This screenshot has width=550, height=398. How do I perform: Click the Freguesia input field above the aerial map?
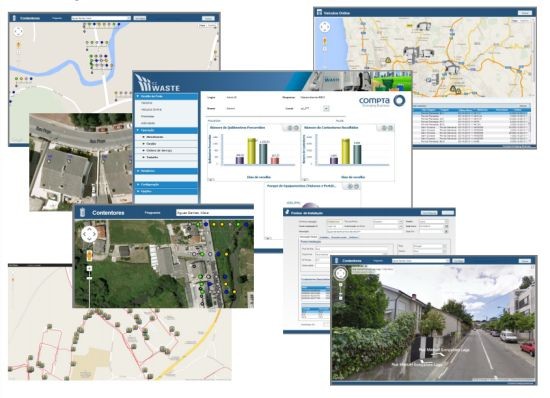[214, 213]
